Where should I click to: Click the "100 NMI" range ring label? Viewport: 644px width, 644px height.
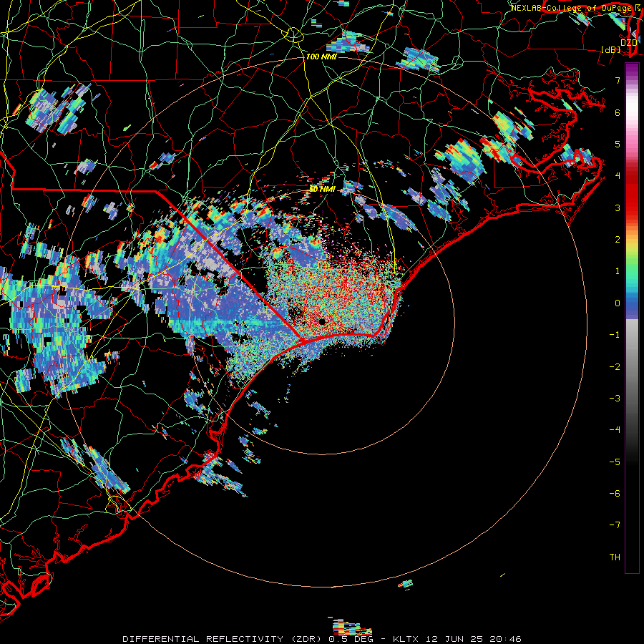(x=321, y=57)
